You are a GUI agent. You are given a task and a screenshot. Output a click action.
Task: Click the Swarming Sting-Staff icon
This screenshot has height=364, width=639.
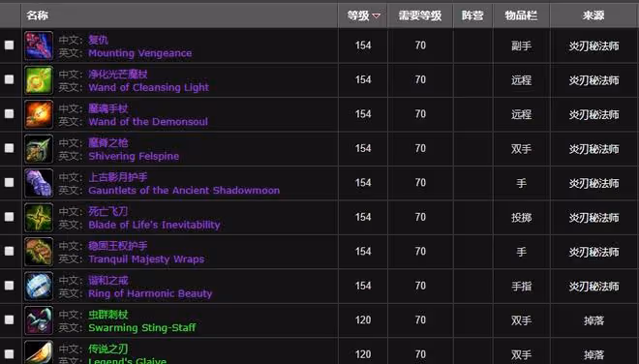(39, 320)
